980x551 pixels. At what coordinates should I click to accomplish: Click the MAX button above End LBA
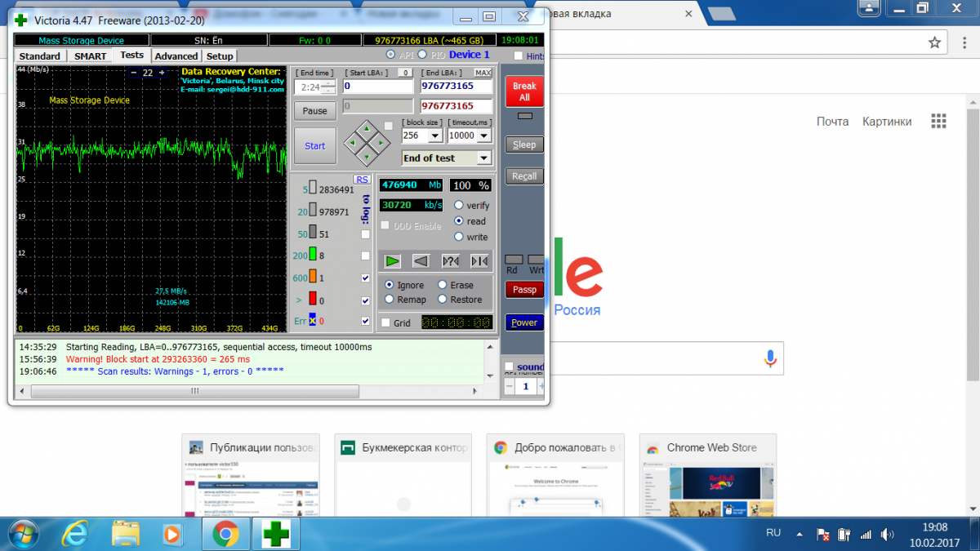[x=483, y=73]
